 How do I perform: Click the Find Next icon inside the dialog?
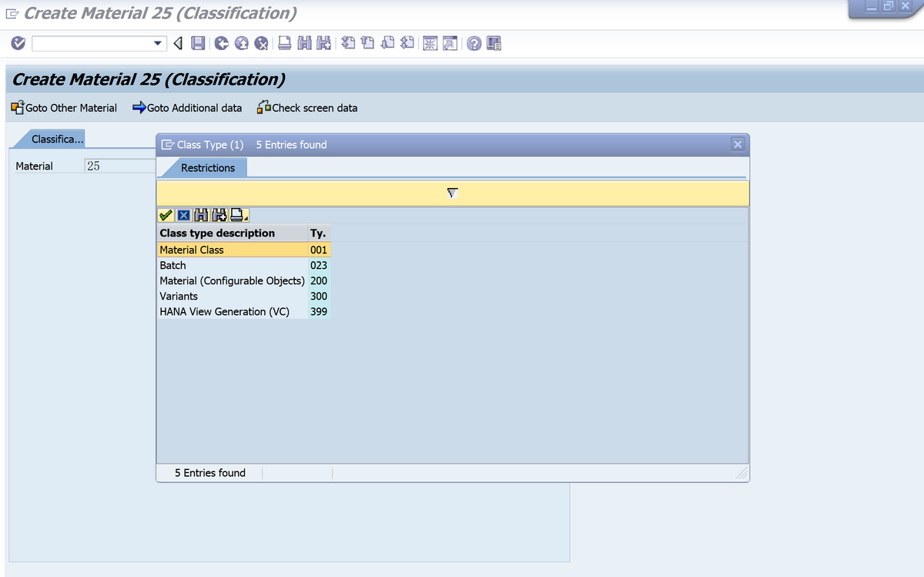pos(218,215)
